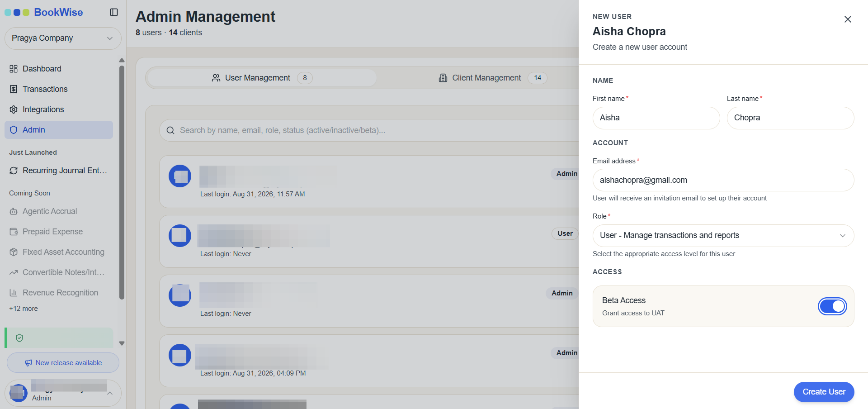Click the Beta Access label
Screen dimensions: 868x409
click(x=624, y=300)
